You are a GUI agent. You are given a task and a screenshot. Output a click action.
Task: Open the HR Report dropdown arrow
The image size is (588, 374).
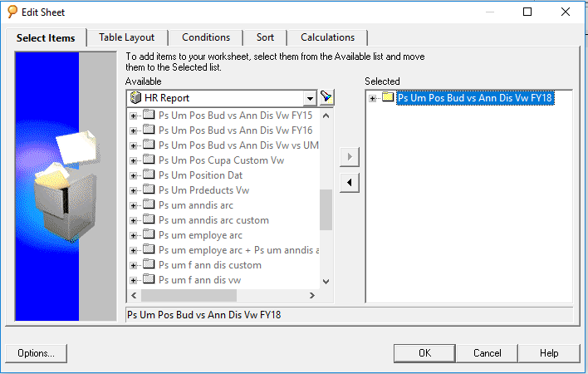(x=310, y=99)
